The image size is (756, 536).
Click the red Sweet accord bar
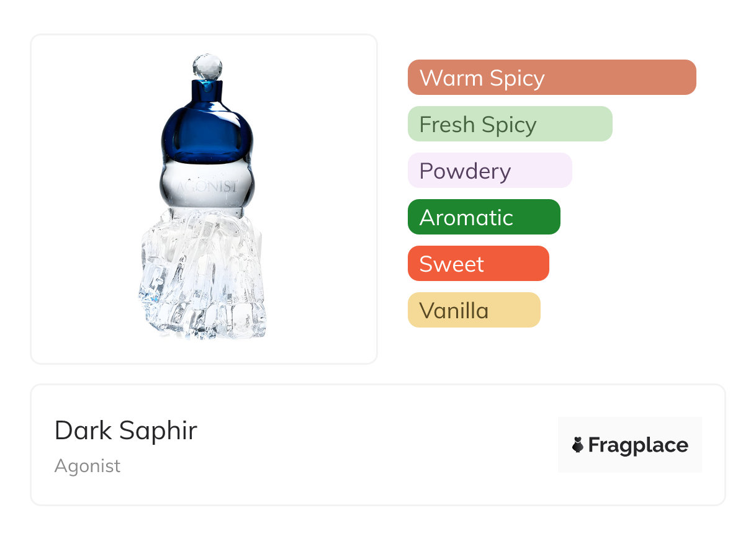(478, 264)
